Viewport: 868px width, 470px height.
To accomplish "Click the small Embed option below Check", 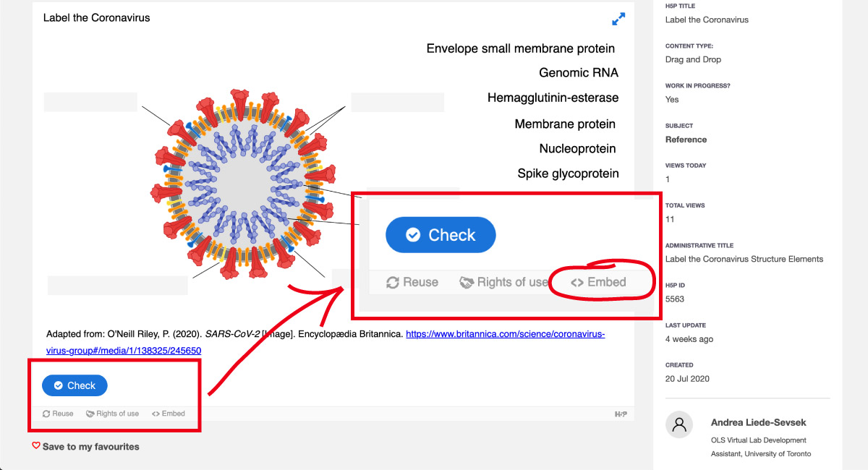I will [x=169, y=414].
